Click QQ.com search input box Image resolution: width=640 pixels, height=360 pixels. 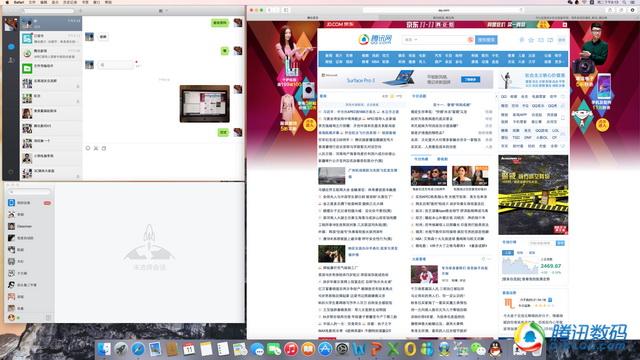pyautogui.click(x=438, y=40)
